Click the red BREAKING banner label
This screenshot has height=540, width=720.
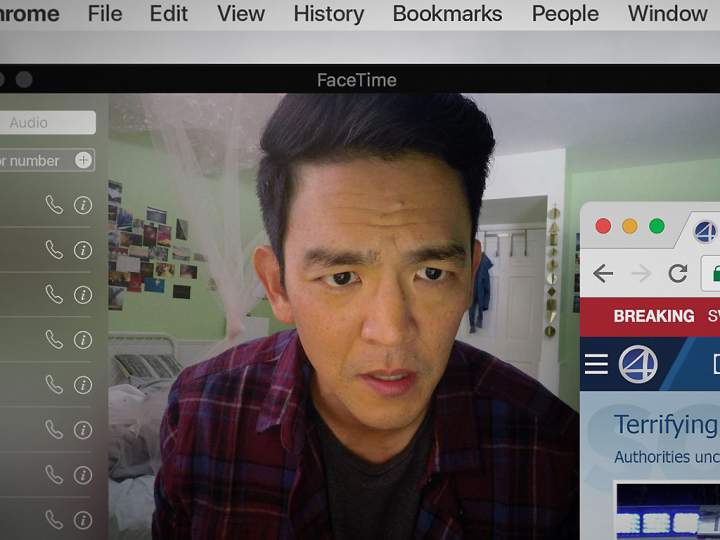[x=654, y=316]
